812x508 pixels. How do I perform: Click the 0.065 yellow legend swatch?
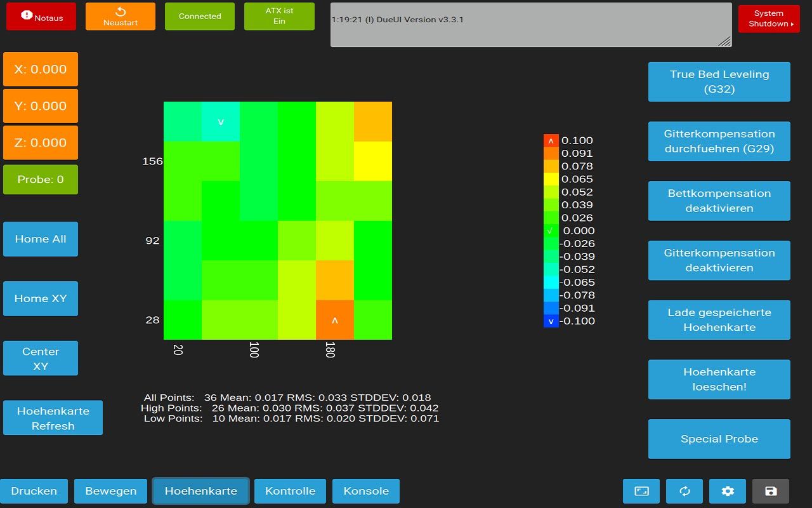(x=551, y=179)
